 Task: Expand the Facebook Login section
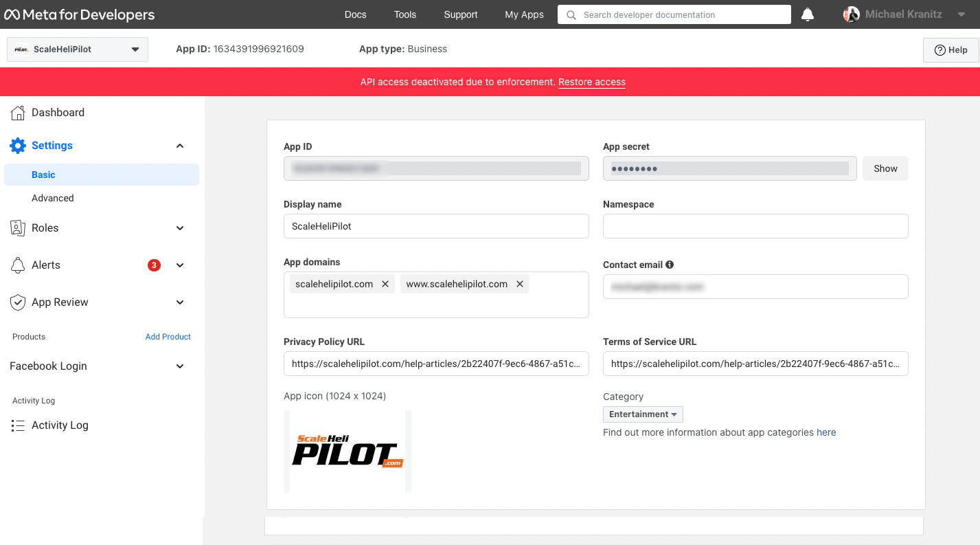[x=180, y=366]
